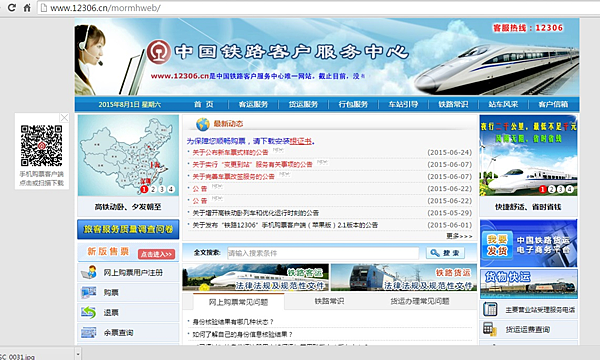Viewport: 600px width, 360px height.
Task: Click the 购票 ticket purchase icon
Action: [89, 293]
